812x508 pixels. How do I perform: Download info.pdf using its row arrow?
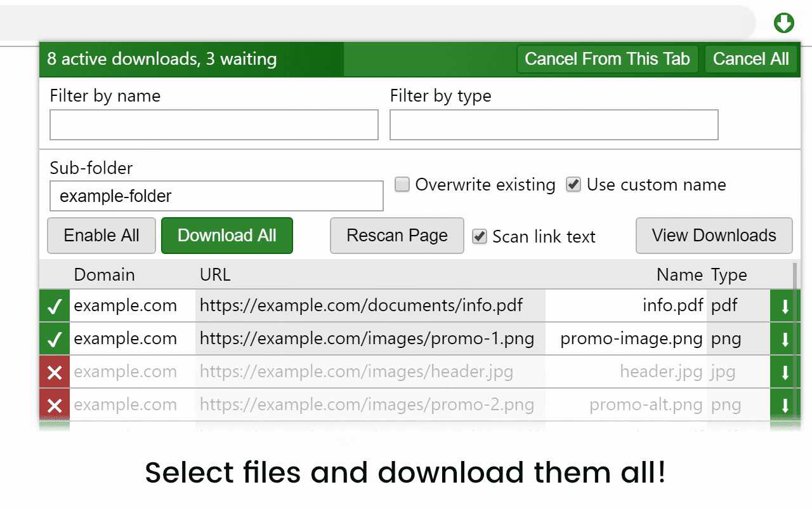(785, 306)
